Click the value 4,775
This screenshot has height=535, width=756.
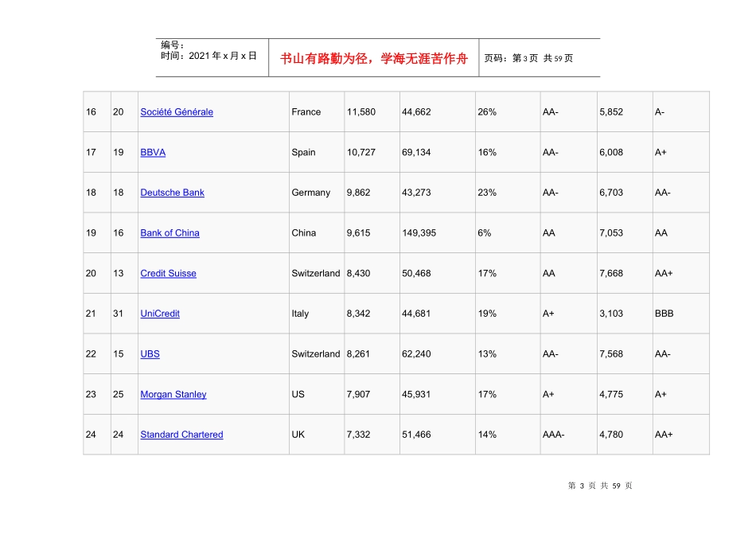tap(611, 395)
